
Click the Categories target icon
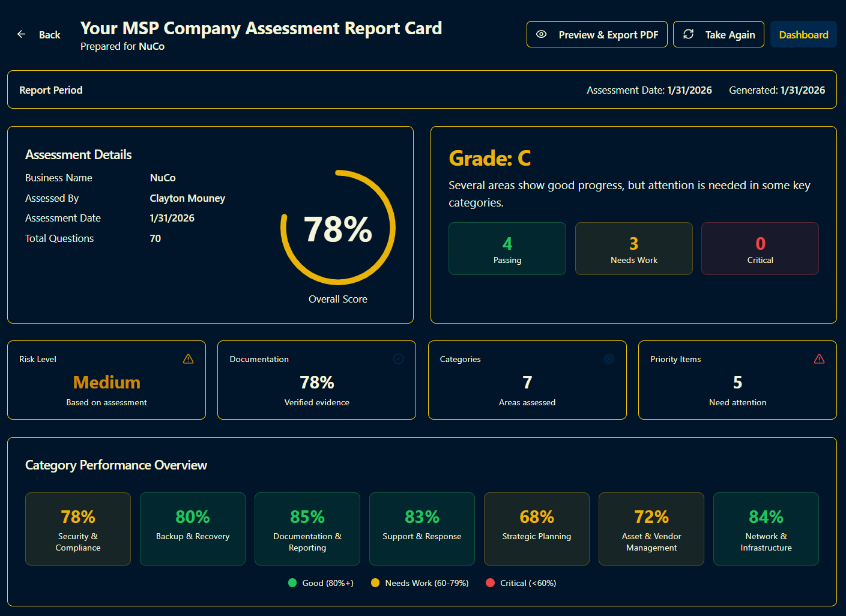tap(609, 359)
